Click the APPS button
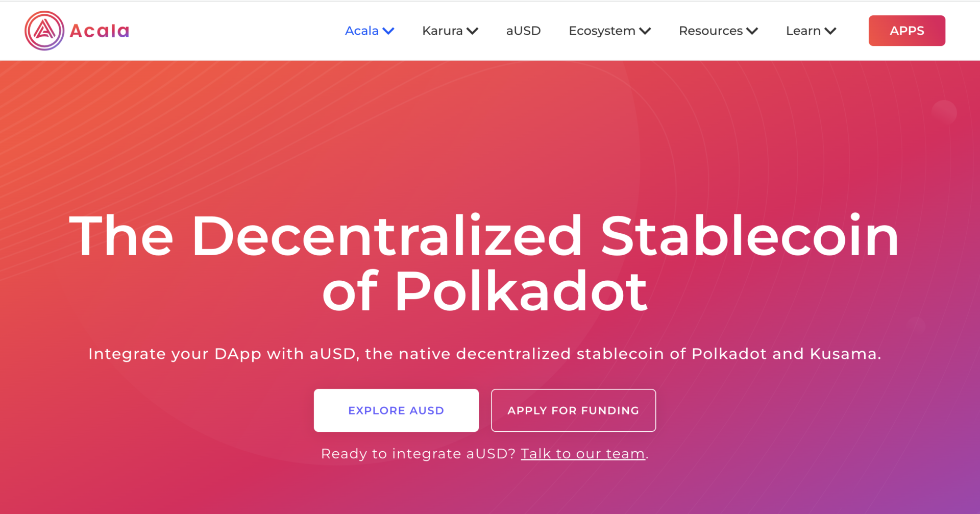 (906, 31)
